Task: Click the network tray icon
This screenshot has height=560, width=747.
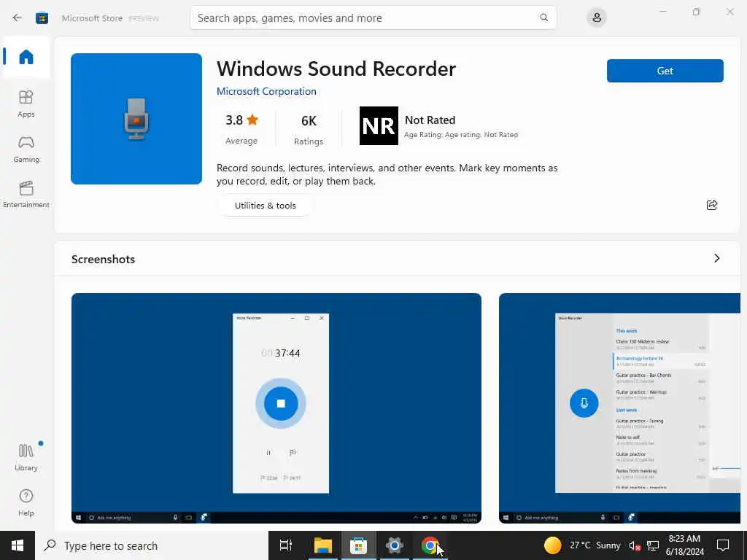Action: click(653, 545)
